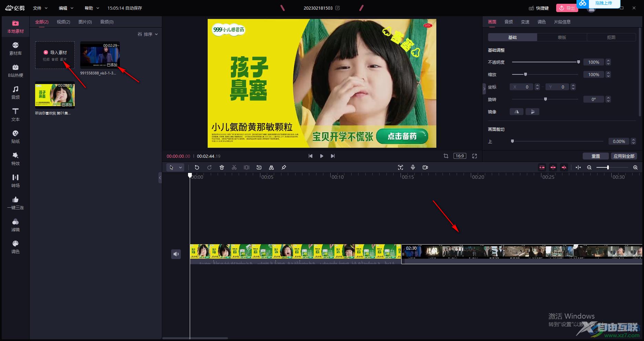Screen dimensions: 644x341
Task: Open the 帮助 menu dropdown
Action: click(x=92, y=8)
